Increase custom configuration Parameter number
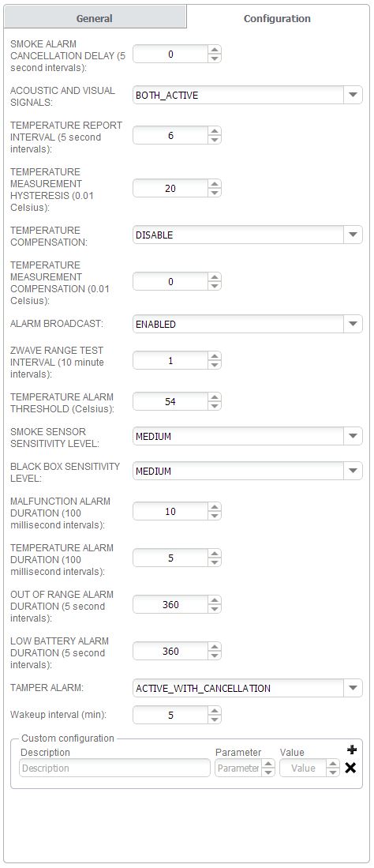The height and width of the screenshot is (868, 374). pyautogui.click(x=267, y=764)
